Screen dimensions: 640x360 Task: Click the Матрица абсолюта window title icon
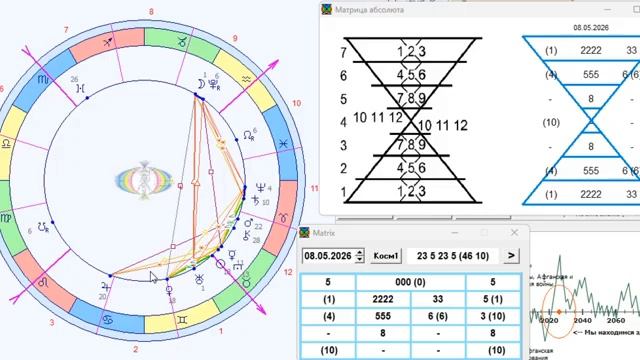(x=327, y=9)
